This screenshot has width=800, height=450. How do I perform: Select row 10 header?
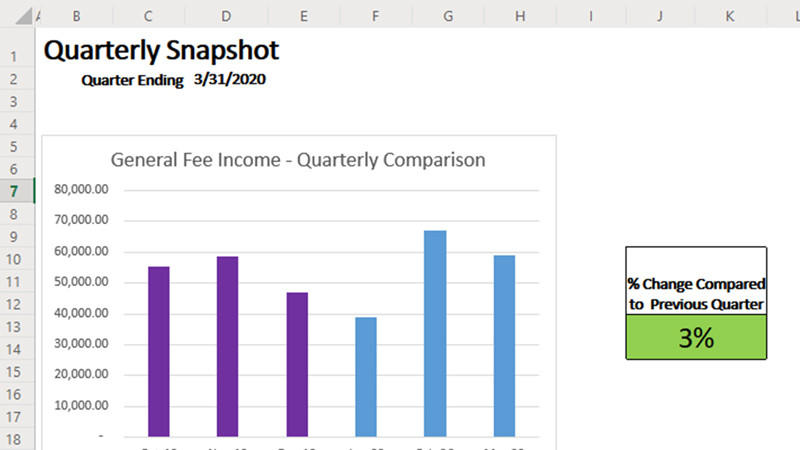[x=14, y=259]
